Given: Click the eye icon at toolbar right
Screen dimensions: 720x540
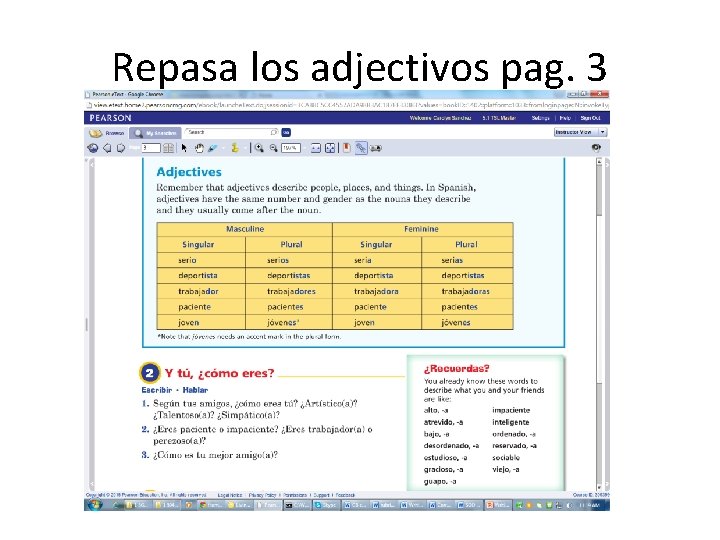Looking at the screenshot, I should [x=596, y=148].
